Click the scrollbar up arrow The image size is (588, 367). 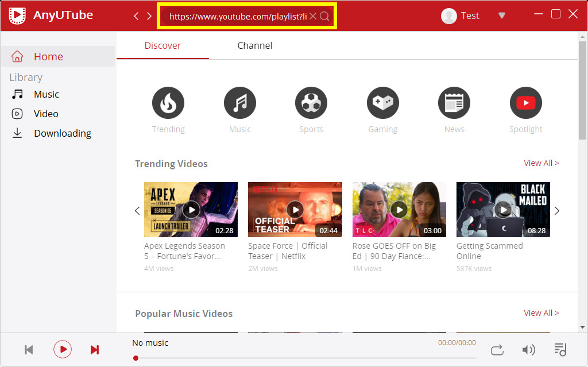582,37
